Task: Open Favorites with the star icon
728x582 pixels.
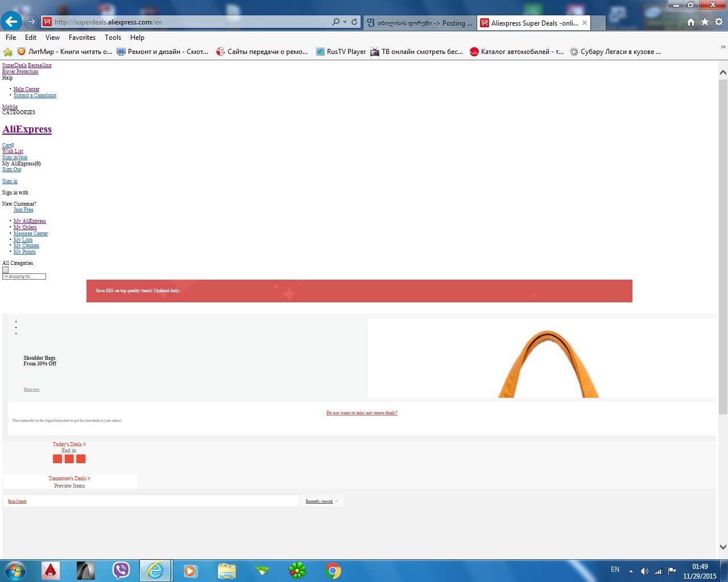Action: tap(705, 22)
